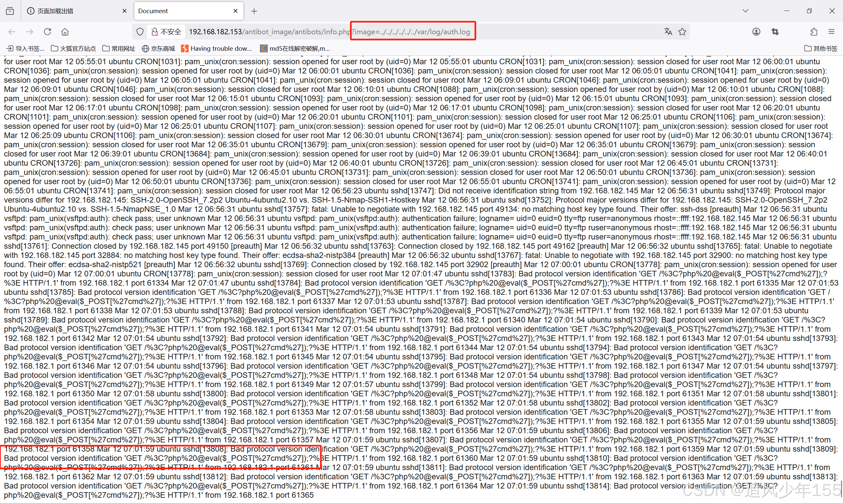Open the recent tabs view button
Screen dimensions: 843x504
coord(10,11)
